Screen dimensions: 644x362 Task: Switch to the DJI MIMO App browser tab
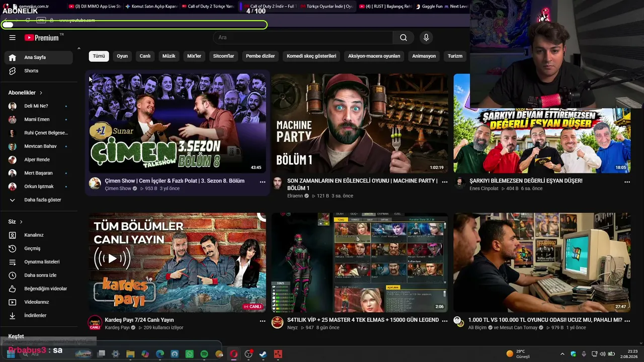[x=94, y=7]
